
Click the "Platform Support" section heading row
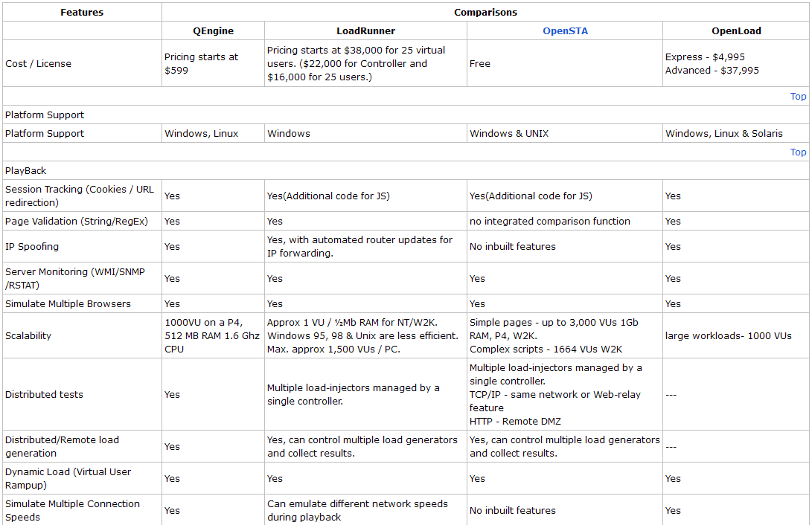click(x=406, y=115)
